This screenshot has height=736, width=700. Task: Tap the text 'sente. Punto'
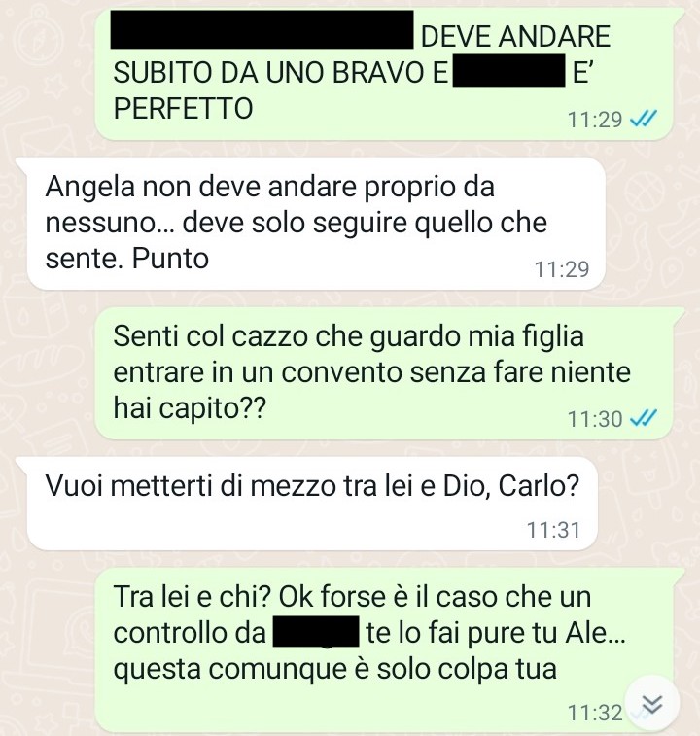126,259
